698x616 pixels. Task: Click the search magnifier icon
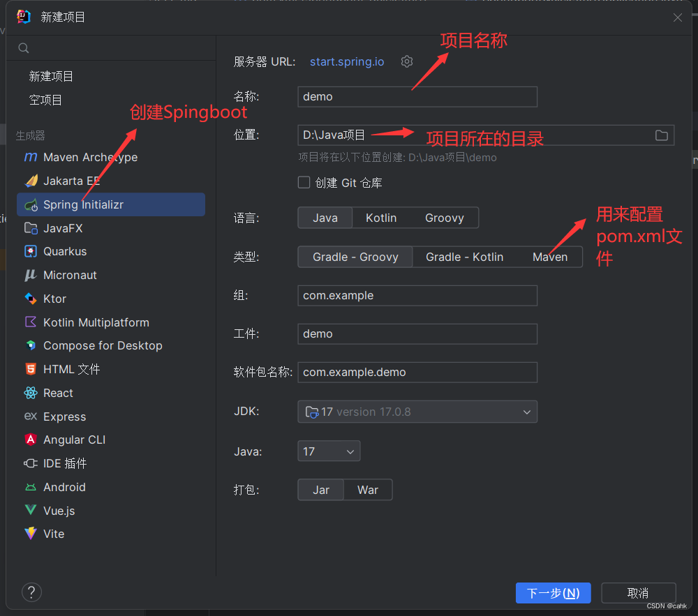(24, 48)
